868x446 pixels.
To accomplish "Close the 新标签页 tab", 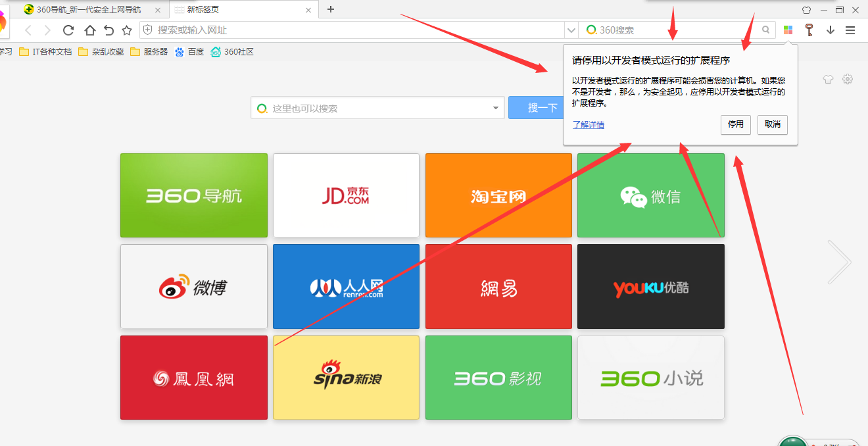I will [x=309, y=10].
